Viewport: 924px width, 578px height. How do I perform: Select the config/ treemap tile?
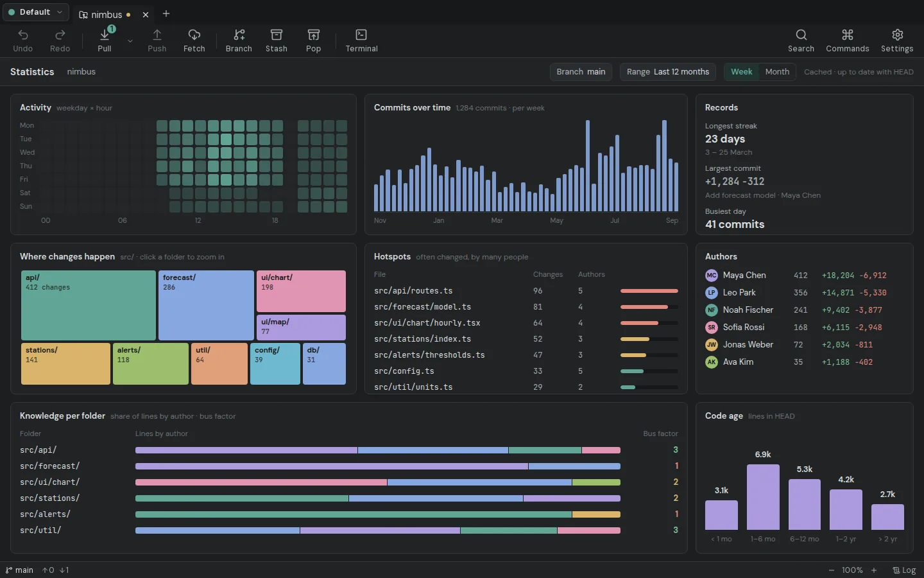point(275,363)
